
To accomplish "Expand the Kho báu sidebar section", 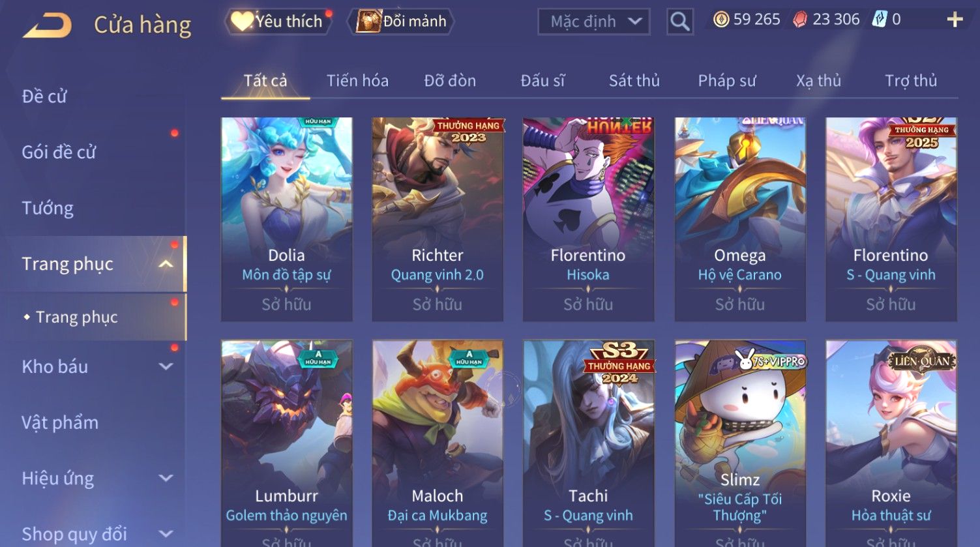I will (x=166, y=366).
